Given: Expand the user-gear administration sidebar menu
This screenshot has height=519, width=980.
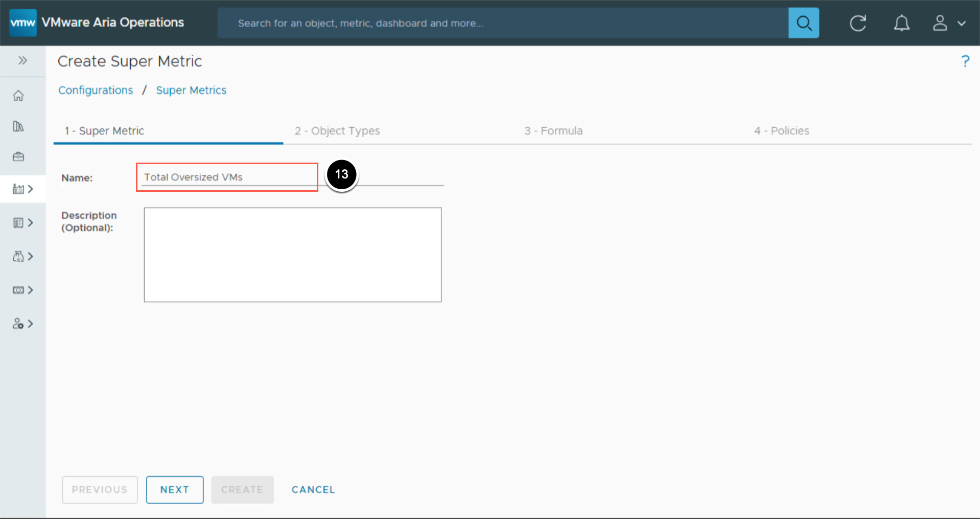Looking at the screenshot, I should point(23,324).
